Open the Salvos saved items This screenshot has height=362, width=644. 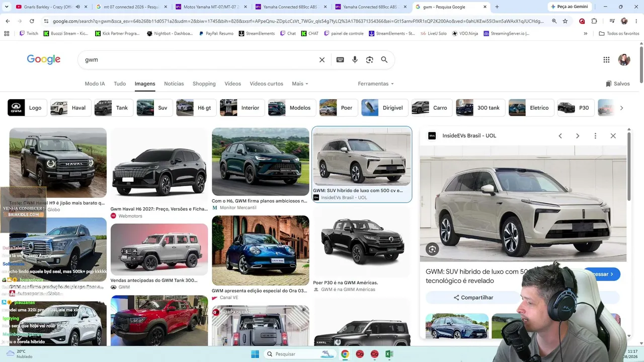point(618,83)
